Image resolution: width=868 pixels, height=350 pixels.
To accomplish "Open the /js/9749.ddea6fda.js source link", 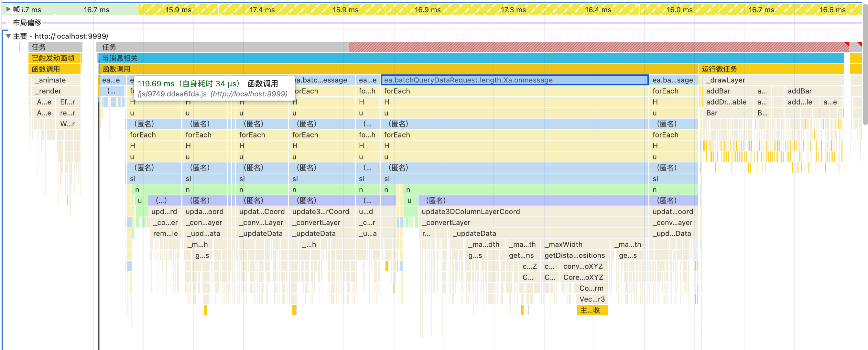I will [x=172, y=94].
